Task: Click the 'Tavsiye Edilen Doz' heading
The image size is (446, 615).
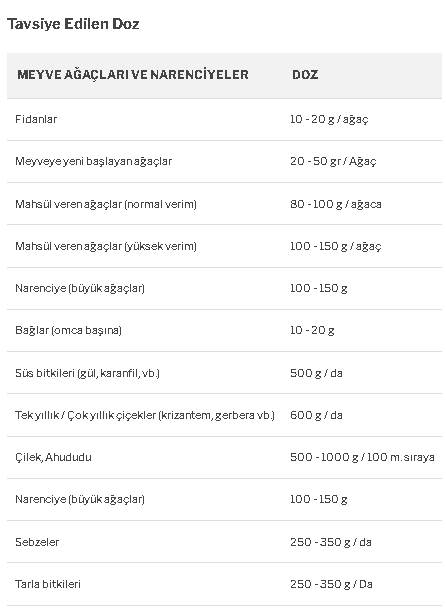Action: click(x=73, y=24)
